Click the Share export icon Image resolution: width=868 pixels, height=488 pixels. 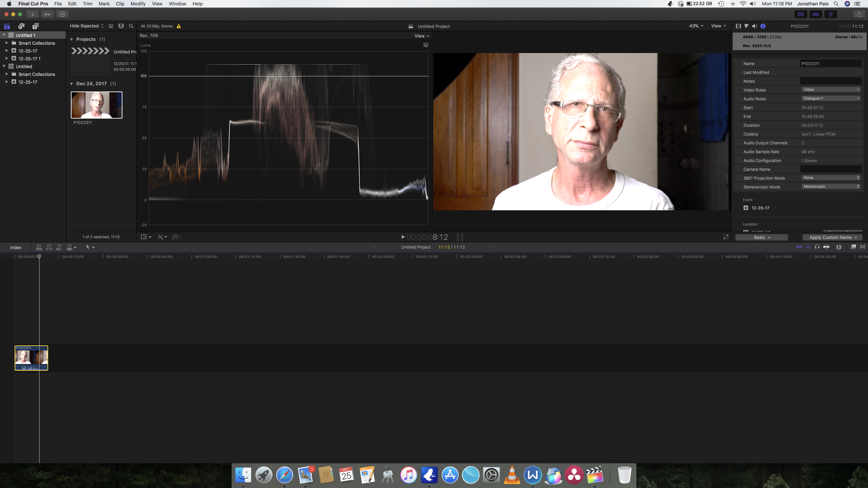pos(859,14)
